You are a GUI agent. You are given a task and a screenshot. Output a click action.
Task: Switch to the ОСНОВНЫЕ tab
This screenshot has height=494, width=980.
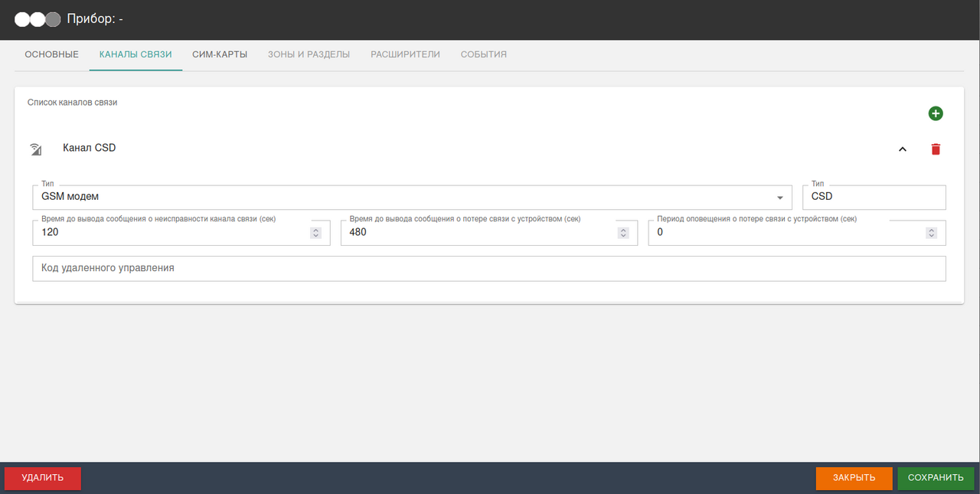point(51,54)
